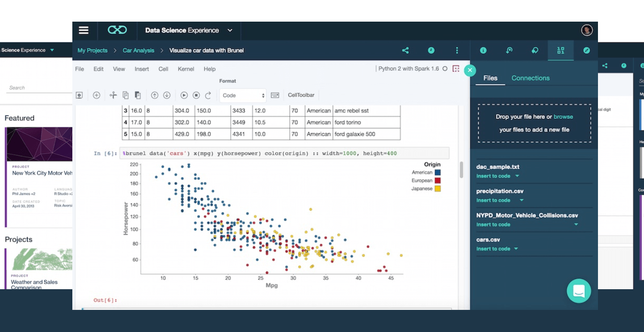Open the keyboard command palette icon
The height and width of the screenshot is (332, 644).
(x=275, y=95)
